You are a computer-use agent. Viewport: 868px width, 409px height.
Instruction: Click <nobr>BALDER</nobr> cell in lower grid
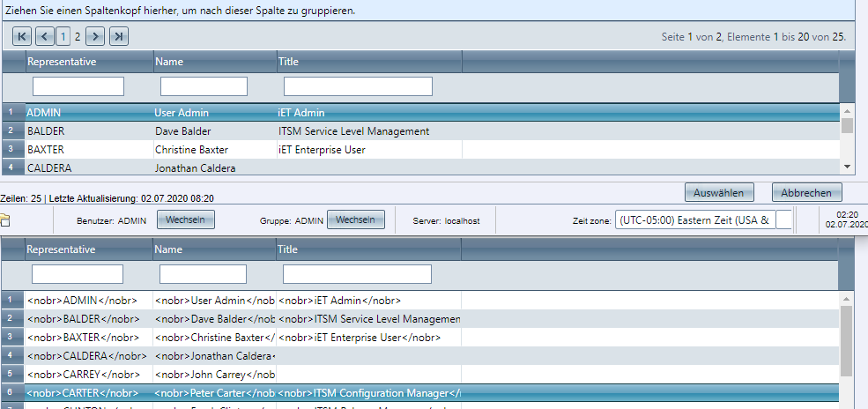pyautogui.click(x=89, y=319)
